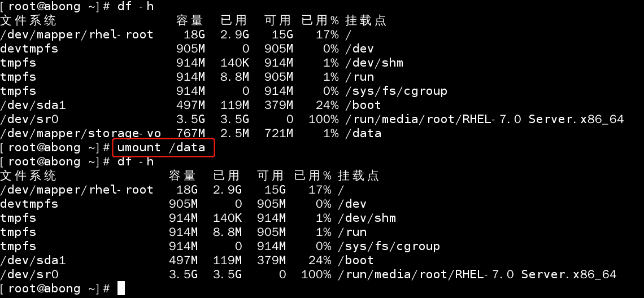Click "/dev/sr0" in the second df output
The image size is (644, 298).
[x=29, y=275]
